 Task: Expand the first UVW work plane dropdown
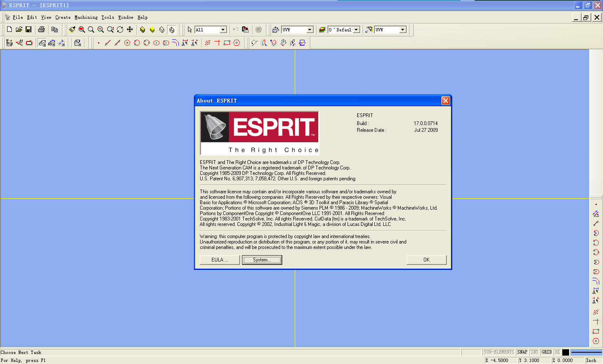click(310, 30)
